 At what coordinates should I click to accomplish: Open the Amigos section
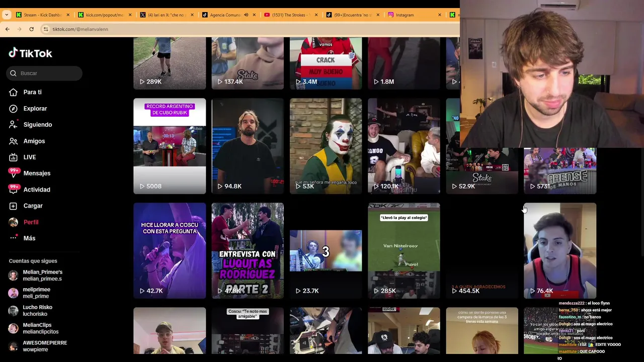(x=34, y=141)
